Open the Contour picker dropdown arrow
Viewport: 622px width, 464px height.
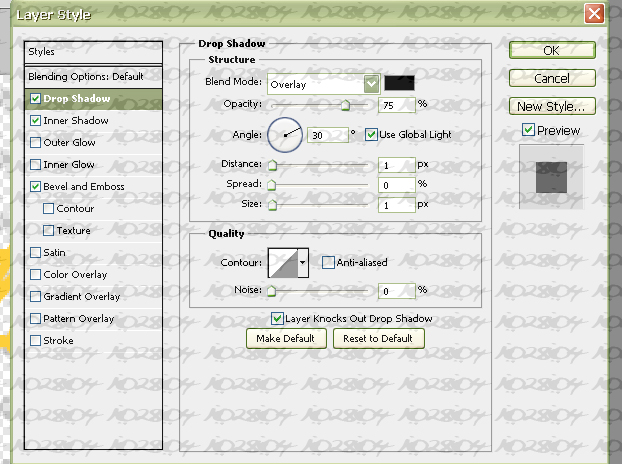(x=303, y=263)
